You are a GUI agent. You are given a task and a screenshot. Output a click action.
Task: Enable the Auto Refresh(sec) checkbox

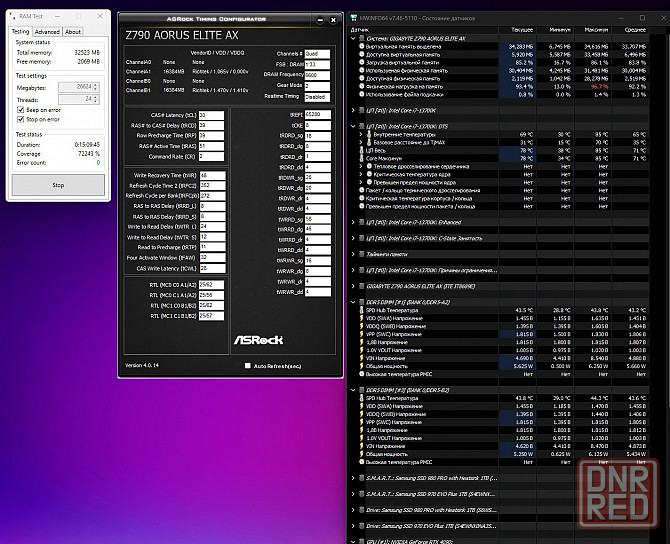[248, 366]
